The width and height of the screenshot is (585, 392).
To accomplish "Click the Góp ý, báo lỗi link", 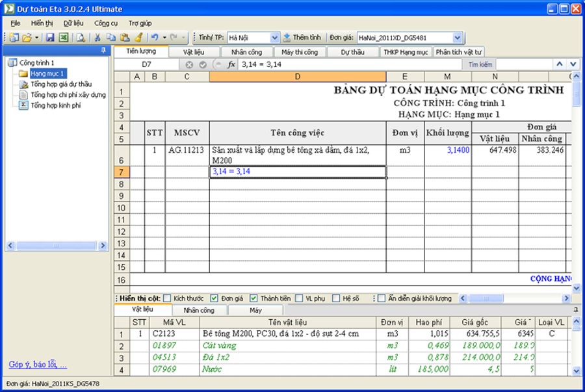I will pyautogui.click(x=38, y=364).
